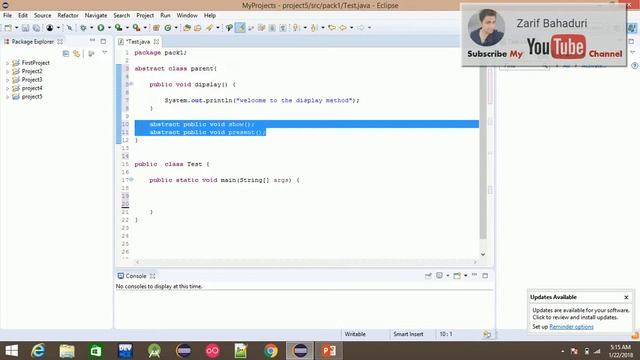Open the Run menu
The height and width of the screenshot is (360, 640).
(165, 16)
